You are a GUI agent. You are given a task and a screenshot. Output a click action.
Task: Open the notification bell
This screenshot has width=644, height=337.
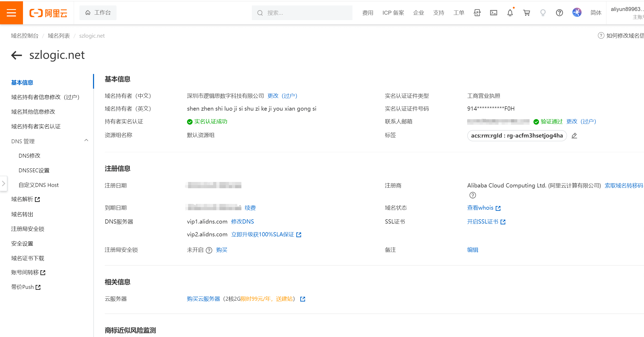click(x=510, y=13)
